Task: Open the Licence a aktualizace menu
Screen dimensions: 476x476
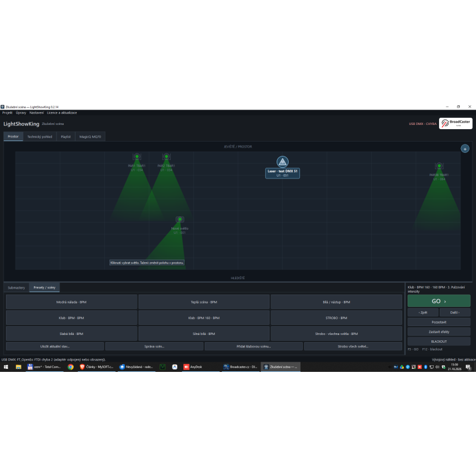Action: 62,112
